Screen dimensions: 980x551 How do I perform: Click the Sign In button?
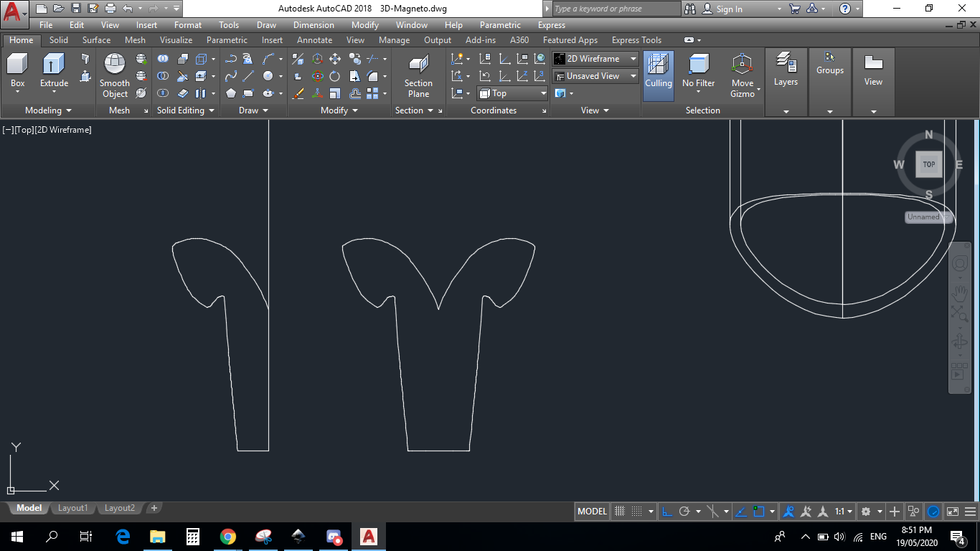723,9
